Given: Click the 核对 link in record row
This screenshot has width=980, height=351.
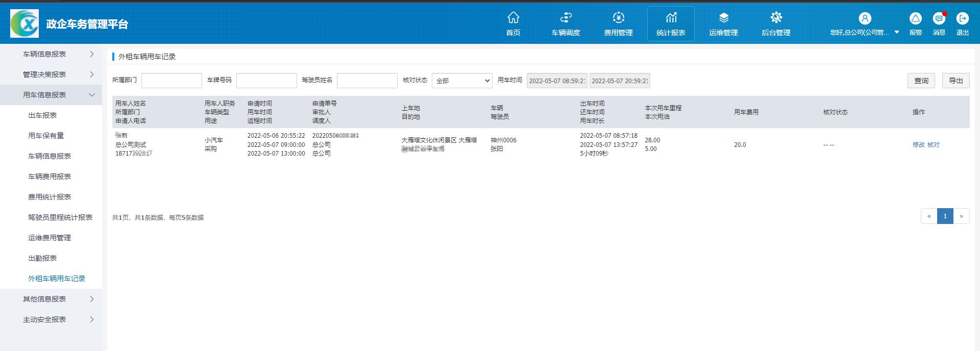Looking at the screenshot, I should point(934,145).
